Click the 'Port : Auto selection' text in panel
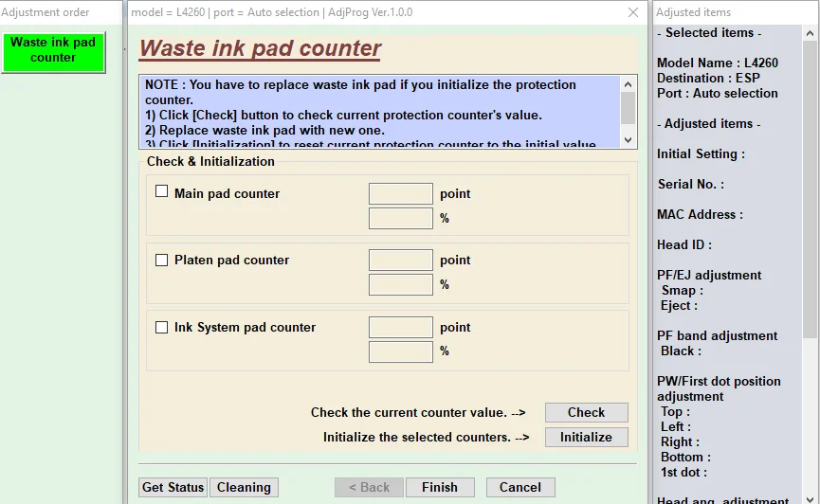820x504 pixels. (x=718, y=93)
